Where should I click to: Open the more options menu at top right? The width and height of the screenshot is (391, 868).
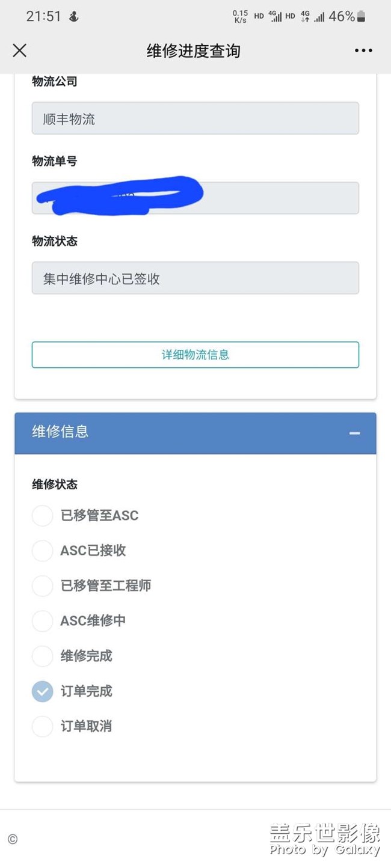pyautogui.click(x=363, y=50)
